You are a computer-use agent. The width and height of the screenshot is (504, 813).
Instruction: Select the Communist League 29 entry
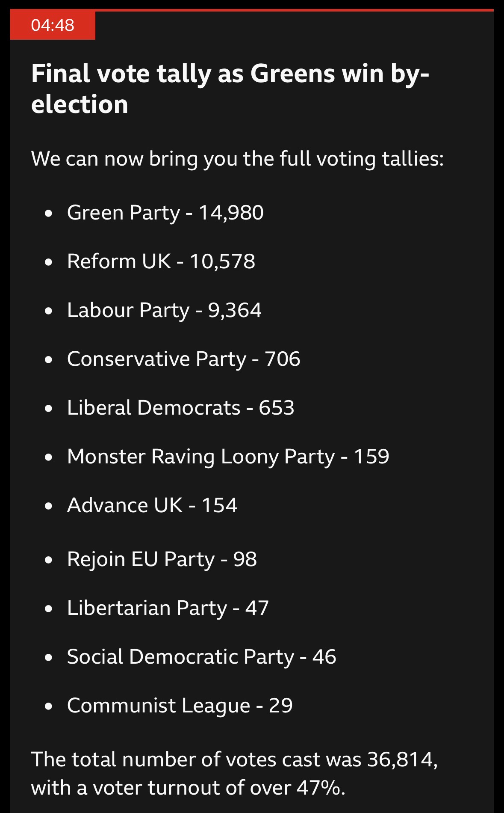coord(180,706)
